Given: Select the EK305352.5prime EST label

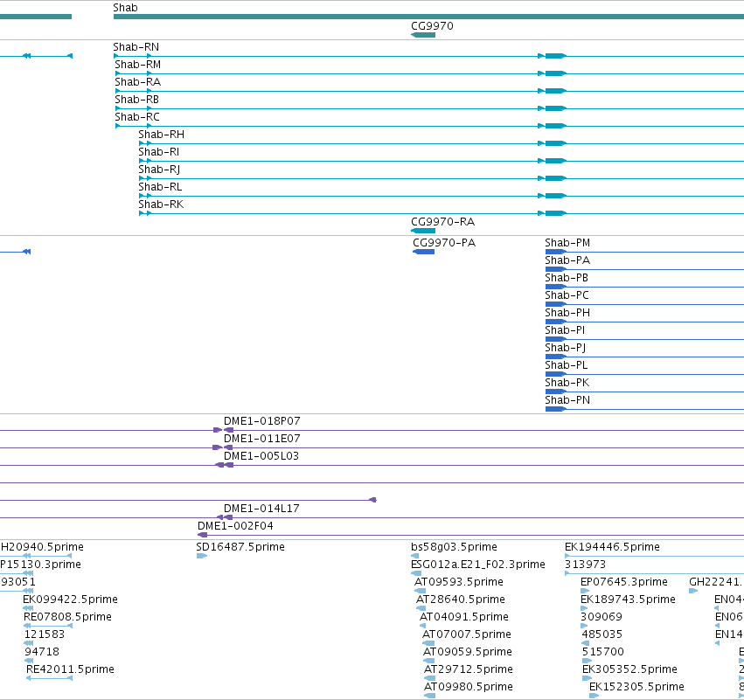Looking at the screenshot, I should click(x=629, y=669).
